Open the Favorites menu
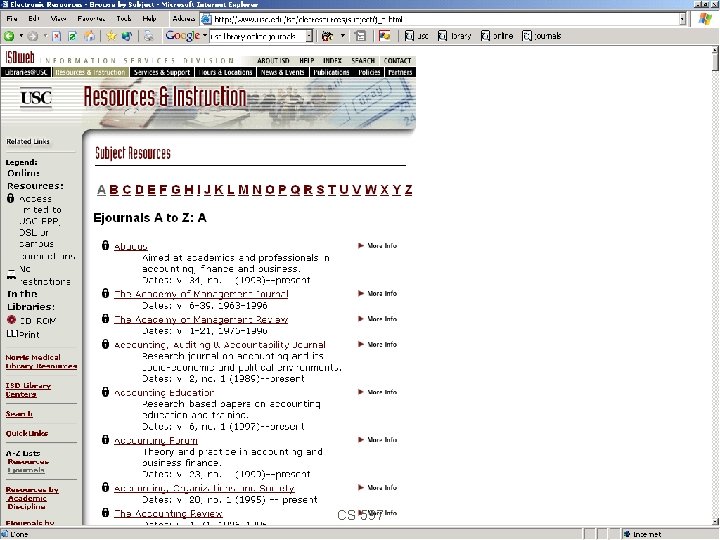 pos(91,19)
